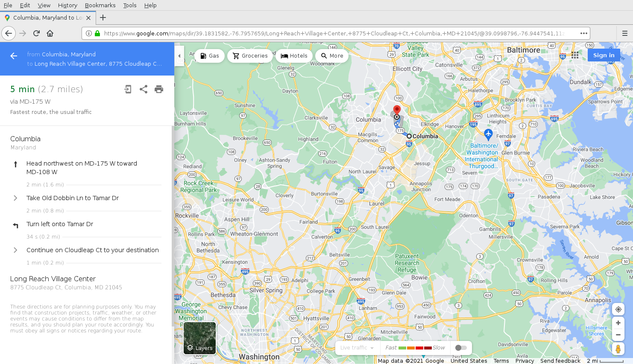Expand the Cloudleap Ct step

15,250
